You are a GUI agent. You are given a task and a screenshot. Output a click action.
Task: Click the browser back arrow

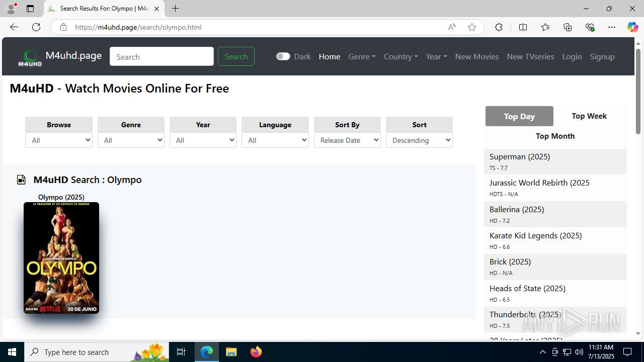click(14, 27)
